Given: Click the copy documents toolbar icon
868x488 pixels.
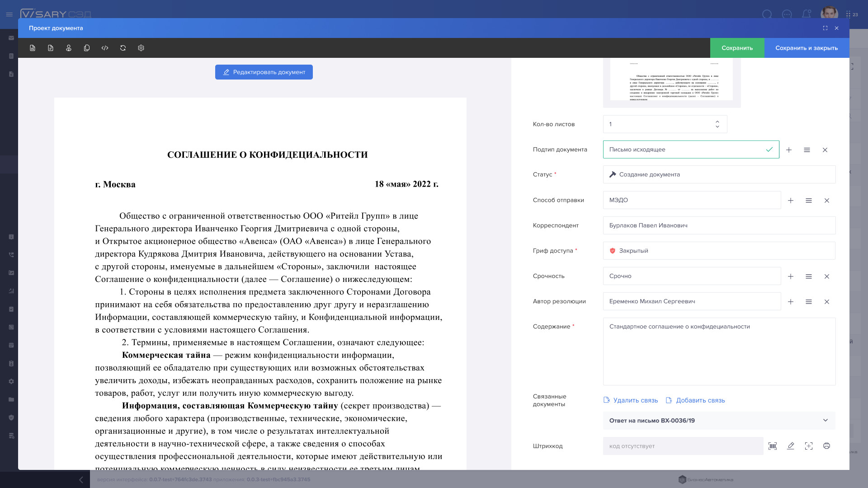Looking at the screenshot, I should [87, 48].
